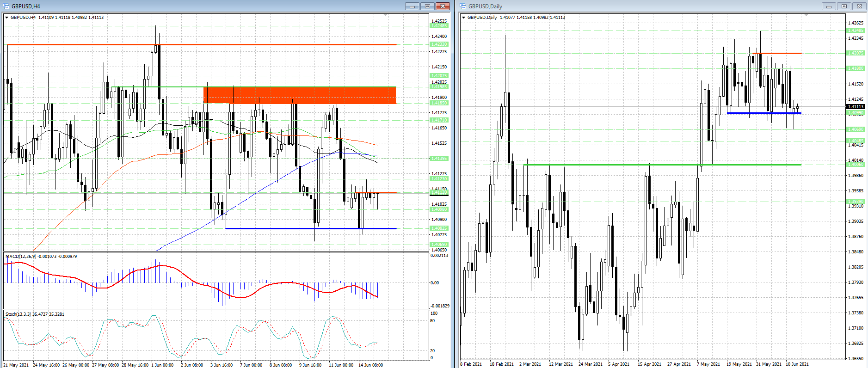Viewport: 868px width, 368px height.
Task: Restore down the GBPUSD,H4 chart window
Action: (427, 6)
